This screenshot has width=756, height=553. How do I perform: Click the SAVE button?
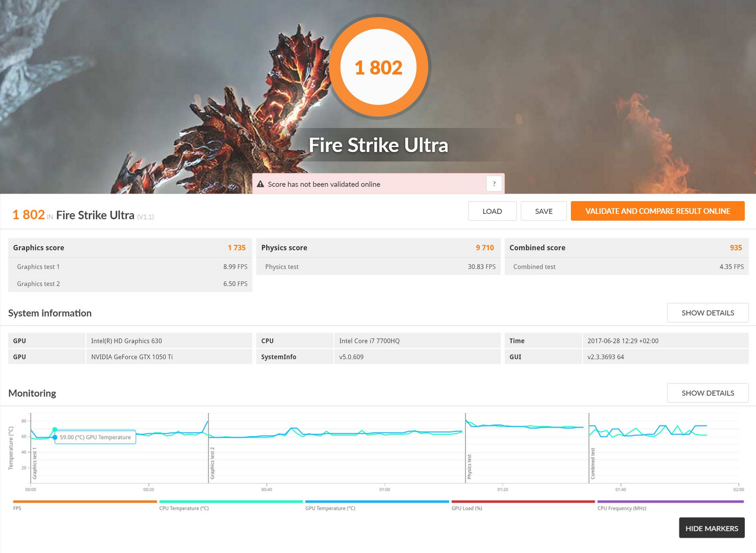[x=544, y=211]
